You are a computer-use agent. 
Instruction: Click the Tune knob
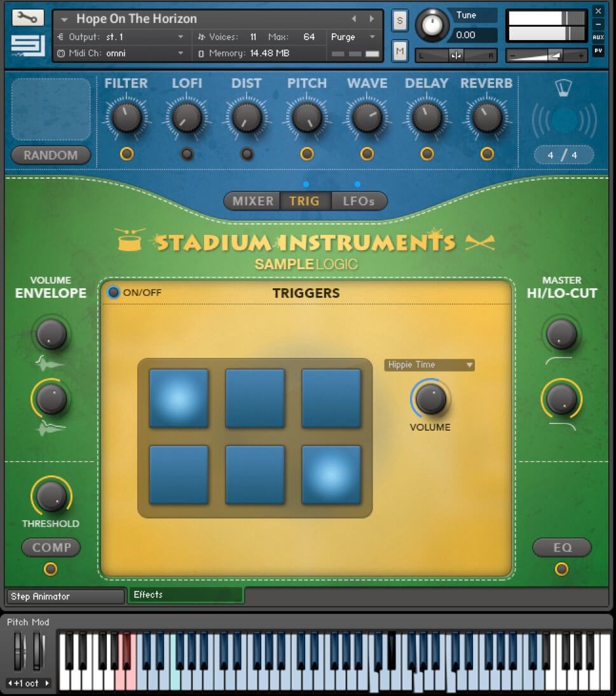pos(432,24)
